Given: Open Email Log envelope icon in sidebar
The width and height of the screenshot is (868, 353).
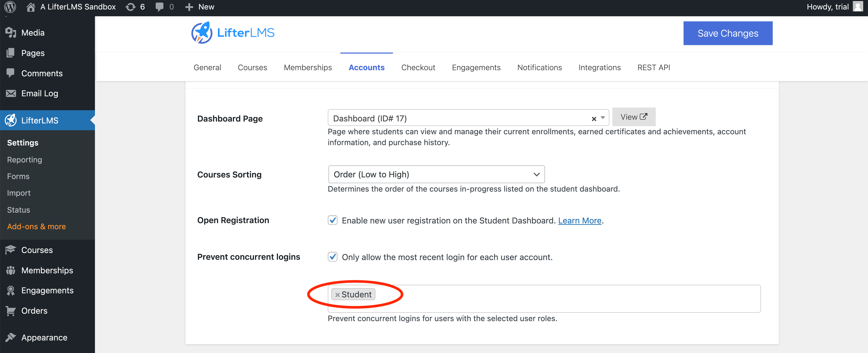Looking at the screenshot, I should click(x=11, y=93).
